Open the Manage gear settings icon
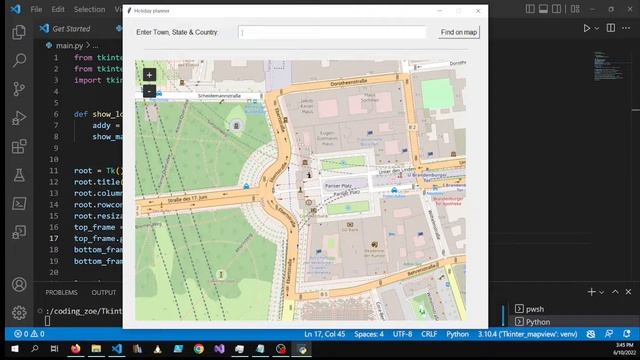Viewport: 640px width, 360px height. coord(19,313)
